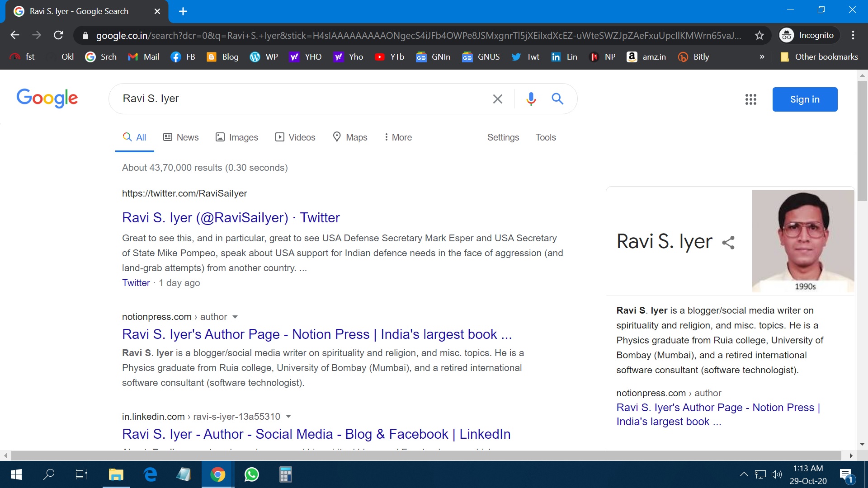The image size is (868, 488).
Task: Open the Gmail bookmark labeled Mail
Action: pyautogui.click(x=143, y=56)
